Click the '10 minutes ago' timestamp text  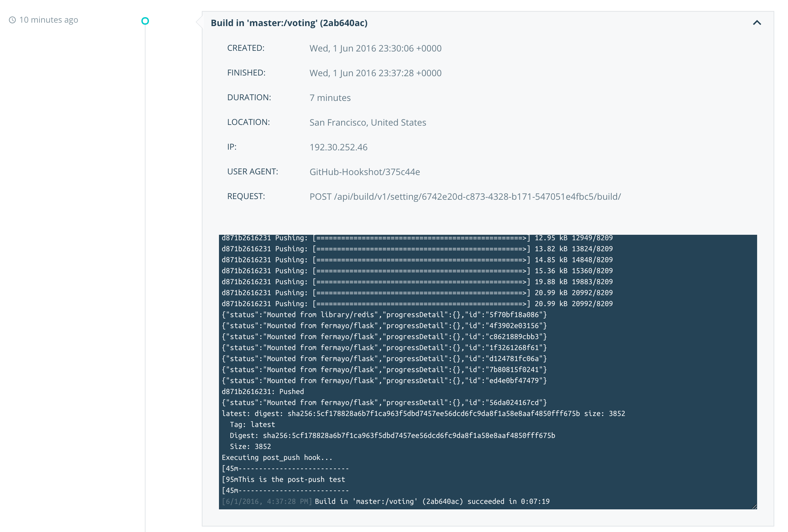pyautogui.click(x=48, y=20)
